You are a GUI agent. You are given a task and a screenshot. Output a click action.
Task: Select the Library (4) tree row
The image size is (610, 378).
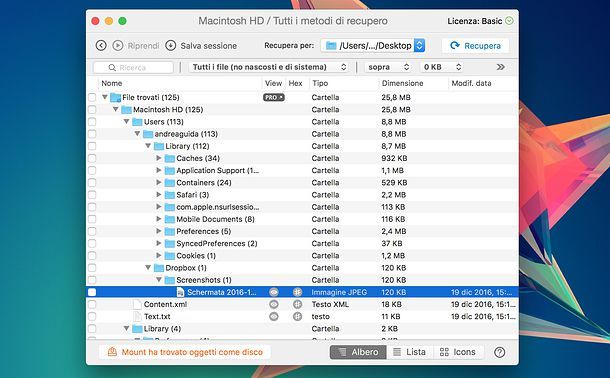(x=302, y=329)
